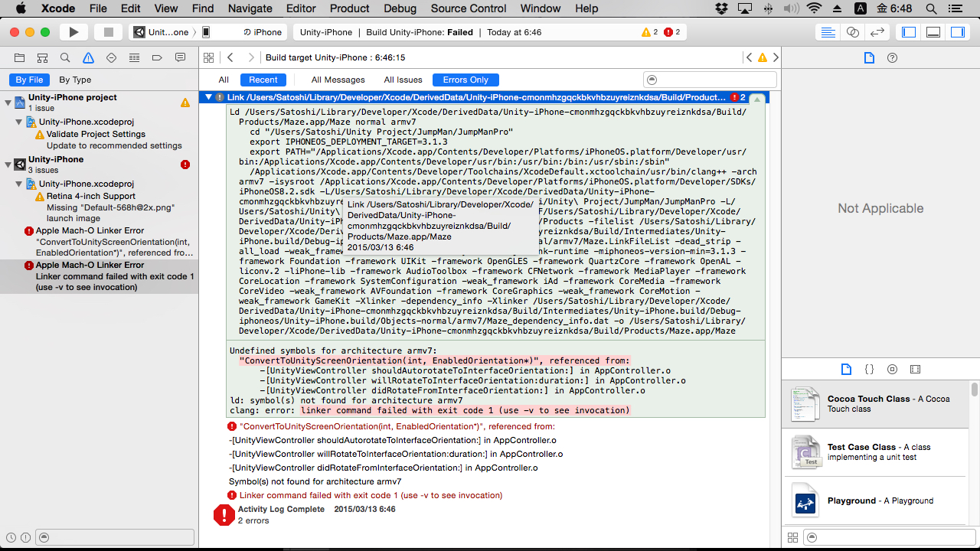This screenshot has height=551, width=980.
Task: Click the navigator bottom filter field
Action: click(116, 538)
